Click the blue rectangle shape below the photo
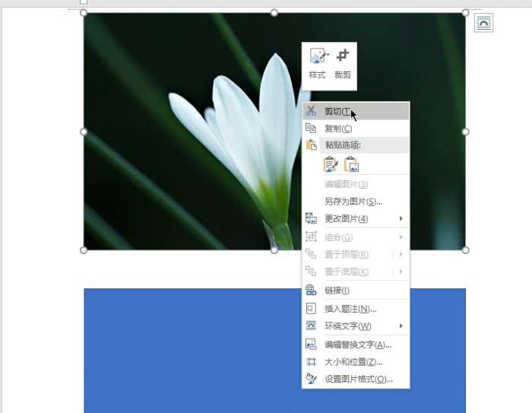The image size is (532, 413). pos(193,351)
